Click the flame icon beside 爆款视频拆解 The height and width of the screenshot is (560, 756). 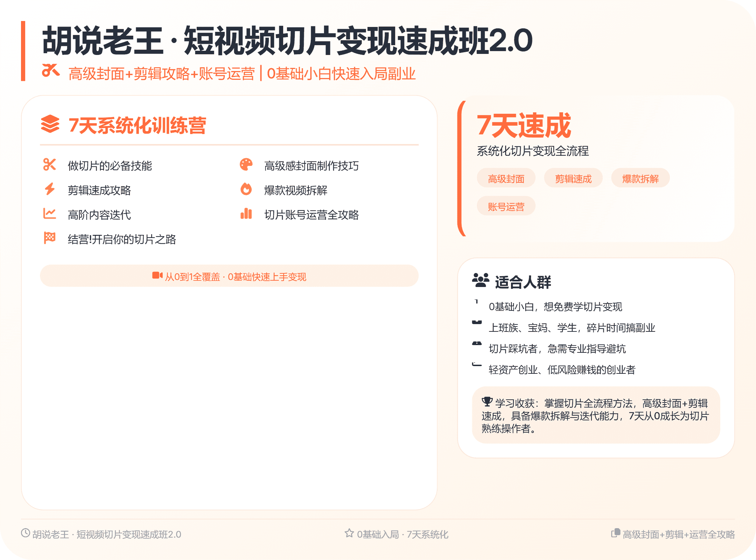(x=246, y=189)
